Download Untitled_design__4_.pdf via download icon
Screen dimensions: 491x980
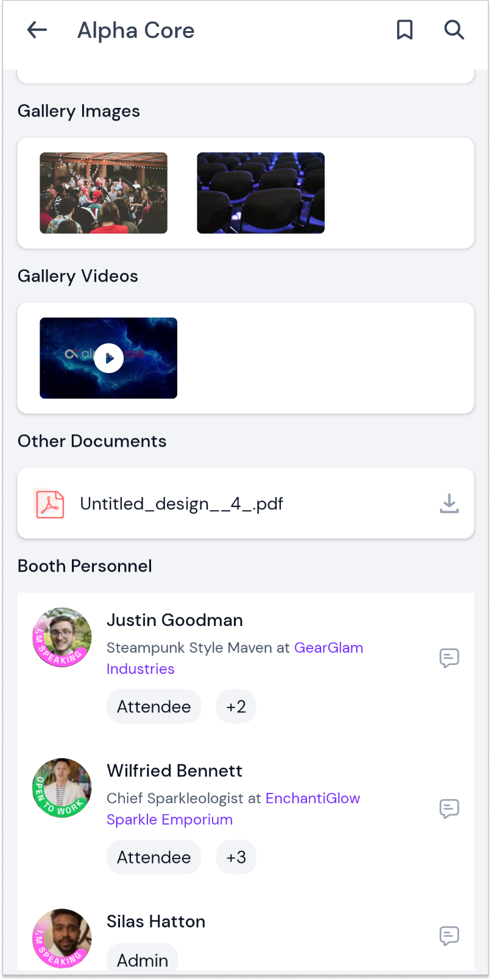pos(449,503)
